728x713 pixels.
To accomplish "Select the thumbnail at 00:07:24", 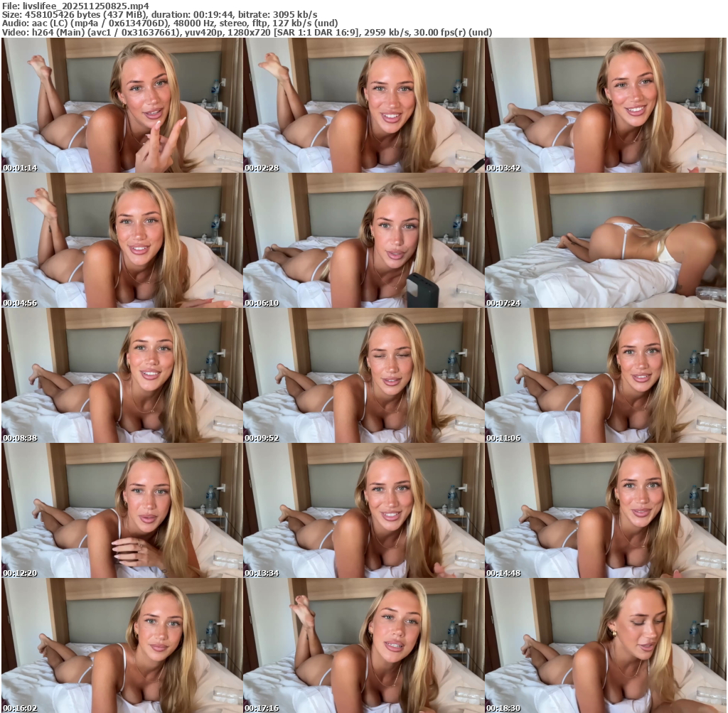I will coord(606,240).
